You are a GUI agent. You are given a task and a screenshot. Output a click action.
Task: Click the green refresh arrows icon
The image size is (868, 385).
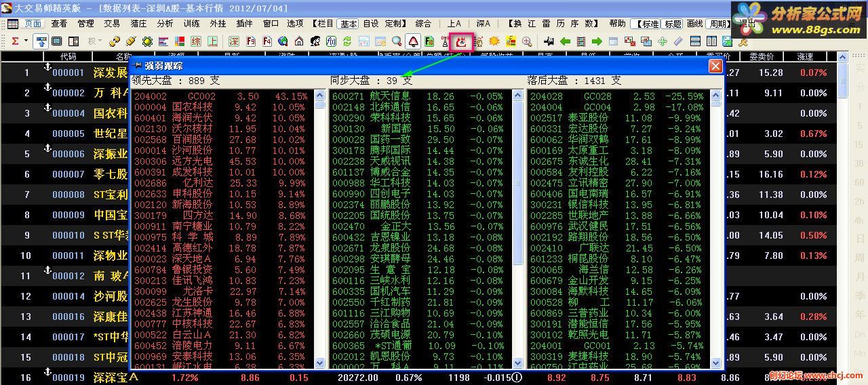347,41
